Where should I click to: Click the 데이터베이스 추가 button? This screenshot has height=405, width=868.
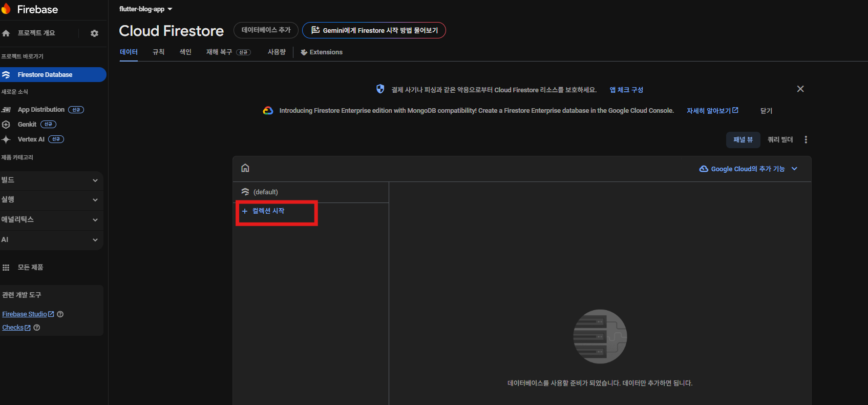[x=266, y=30]
